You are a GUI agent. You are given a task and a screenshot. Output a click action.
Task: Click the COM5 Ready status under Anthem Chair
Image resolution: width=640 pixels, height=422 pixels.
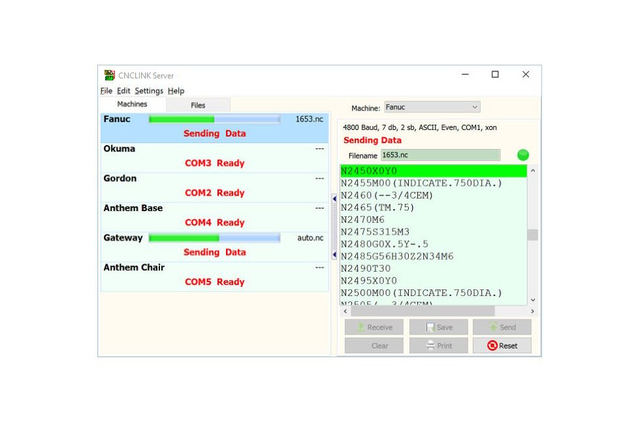click(214, 282)
